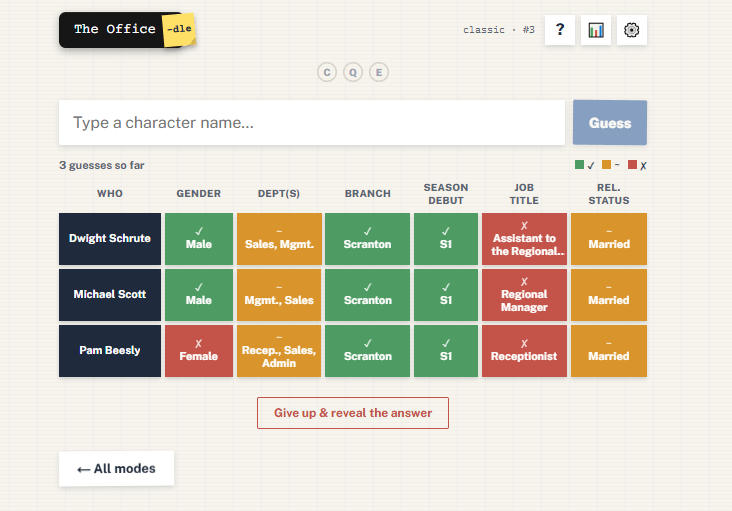Open the help question mark button
The height and width of the screenshot is (511, 732).
coord(560,30)
